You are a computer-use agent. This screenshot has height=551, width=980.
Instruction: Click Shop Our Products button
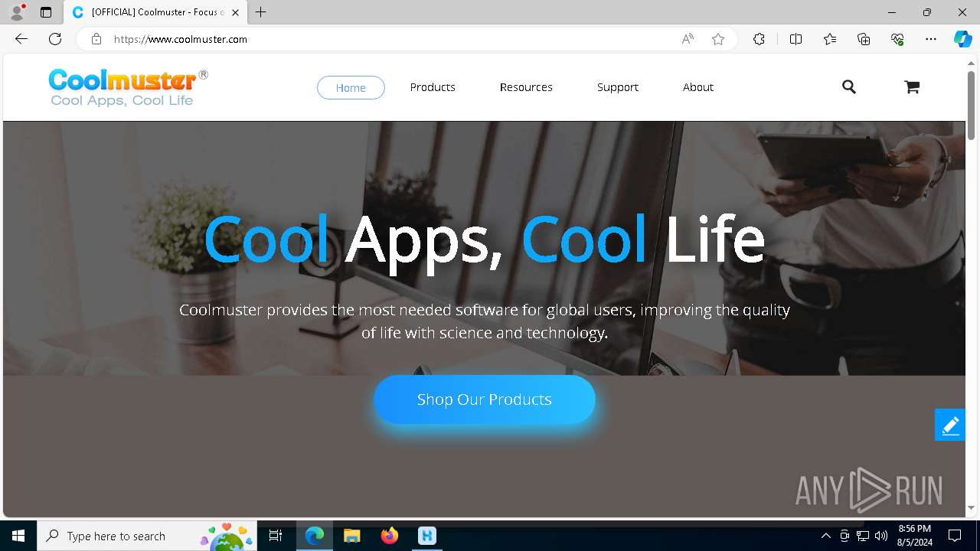coord(485,399)
